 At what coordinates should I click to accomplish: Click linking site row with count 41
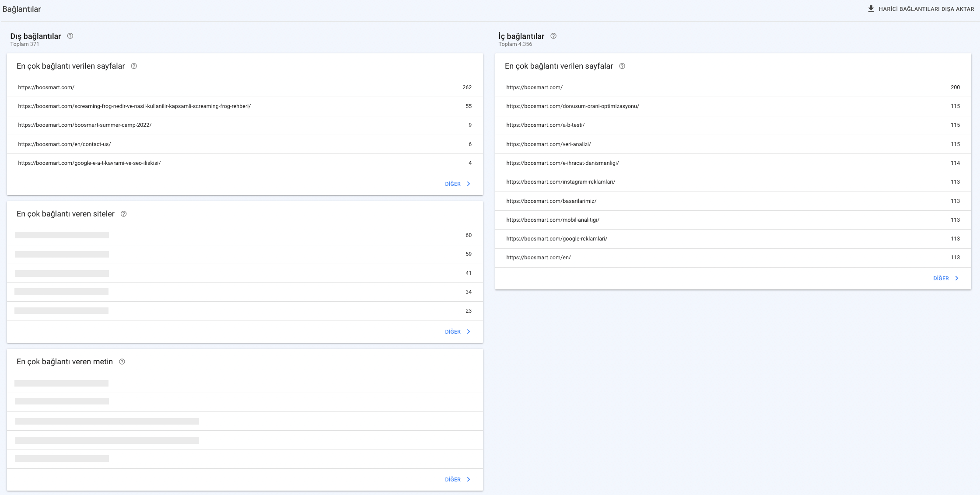click(245, 273)
